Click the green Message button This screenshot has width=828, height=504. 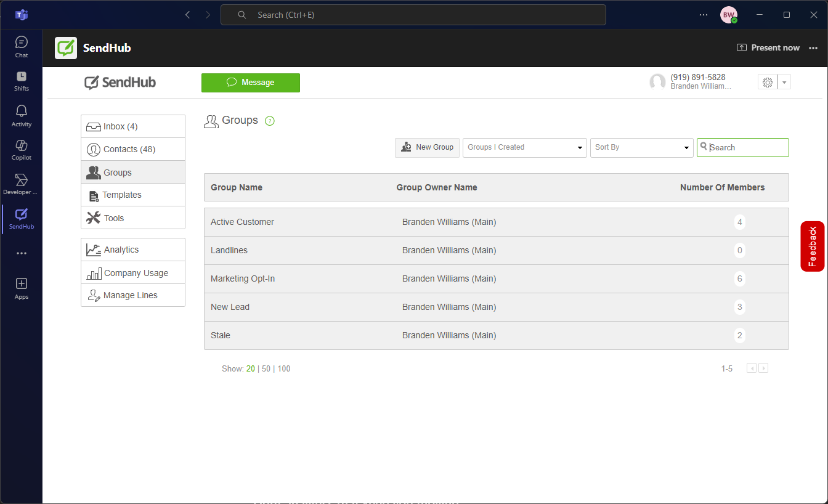point(250,83)
